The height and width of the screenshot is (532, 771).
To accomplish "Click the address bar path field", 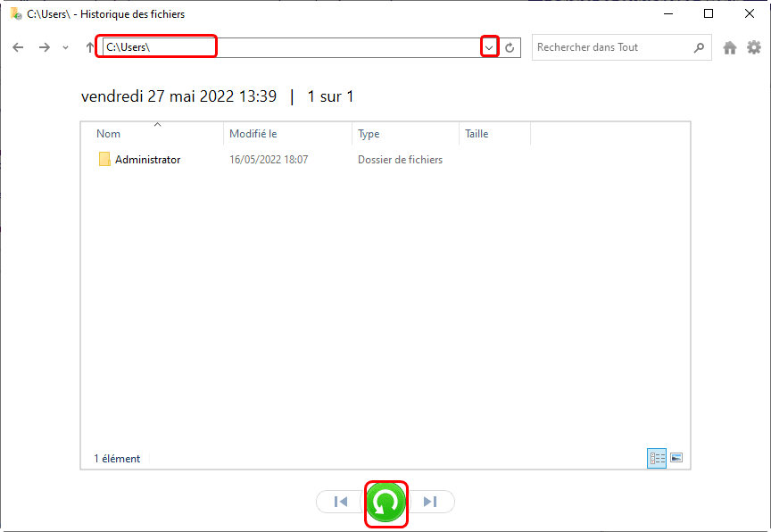I will click(291, 47).
